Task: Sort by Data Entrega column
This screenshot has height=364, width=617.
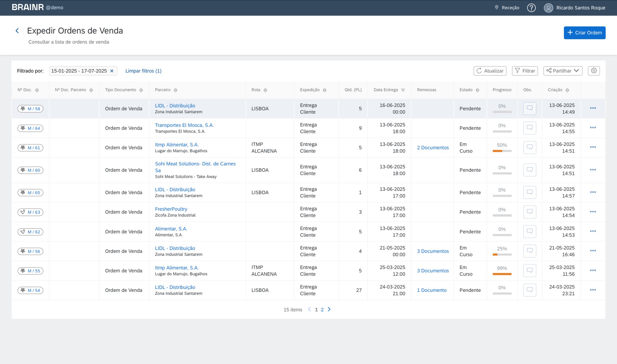Action: (x=403, y=90)
